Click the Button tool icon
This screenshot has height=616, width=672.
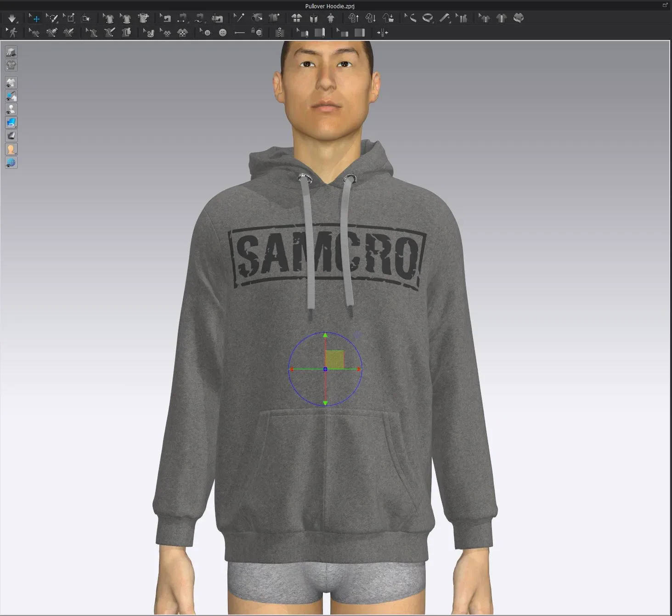coord(223,33)
